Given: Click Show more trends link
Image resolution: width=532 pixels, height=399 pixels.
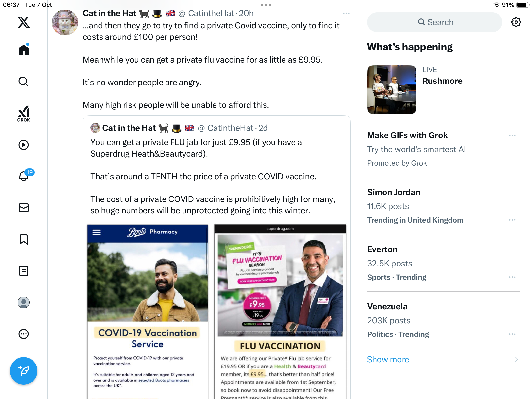Looking at the screenshot, I should (388, 359).
